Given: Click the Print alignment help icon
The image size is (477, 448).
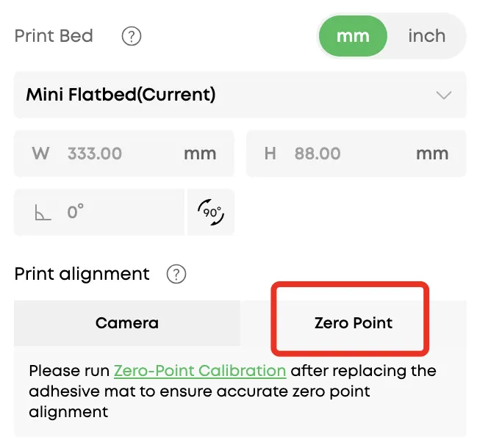Looking at the screenshot, I should pos(176,275).
